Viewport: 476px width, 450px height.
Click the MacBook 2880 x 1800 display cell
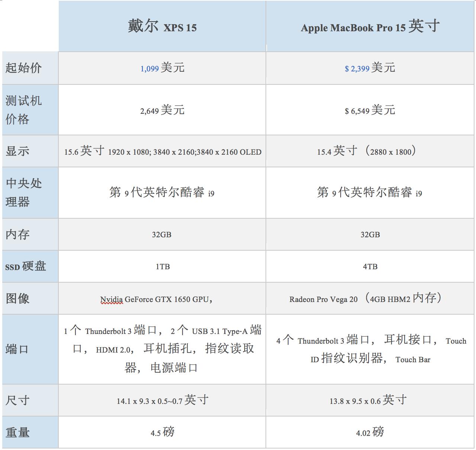370,151
